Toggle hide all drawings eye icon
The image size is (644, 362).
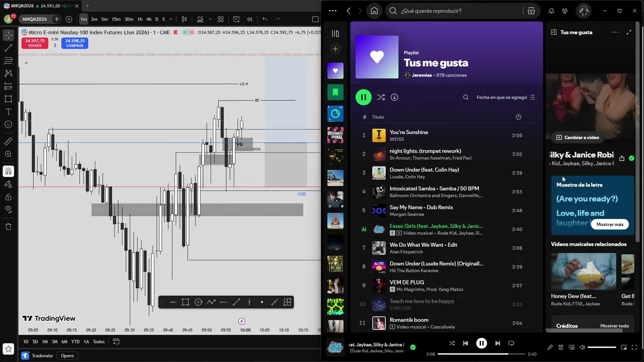pos(9,209)
